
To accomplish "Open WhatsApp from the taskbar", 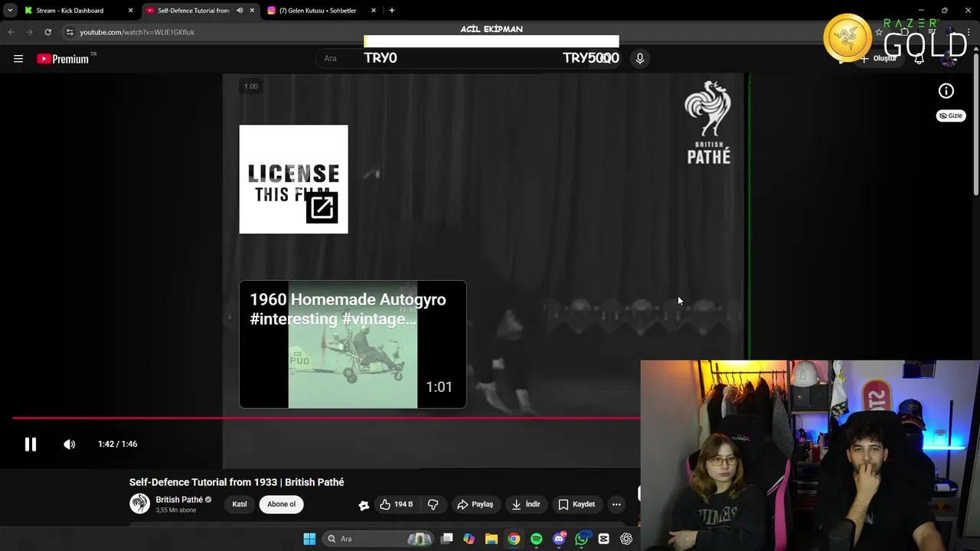I will (581, 539).
